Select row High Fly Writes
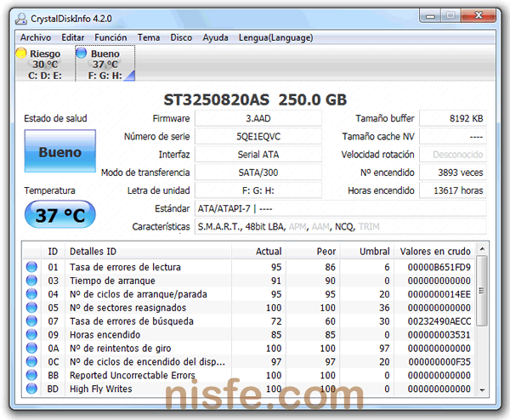Image resolution: width=510 pixels, height=420 pixels. click(249, 389)
